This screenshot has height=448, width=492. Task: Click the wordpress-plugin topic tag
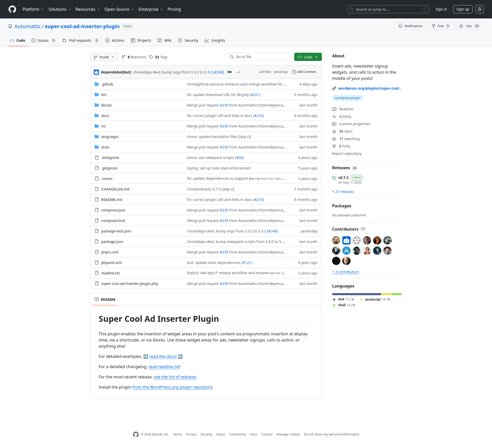(x=347, y=98)
